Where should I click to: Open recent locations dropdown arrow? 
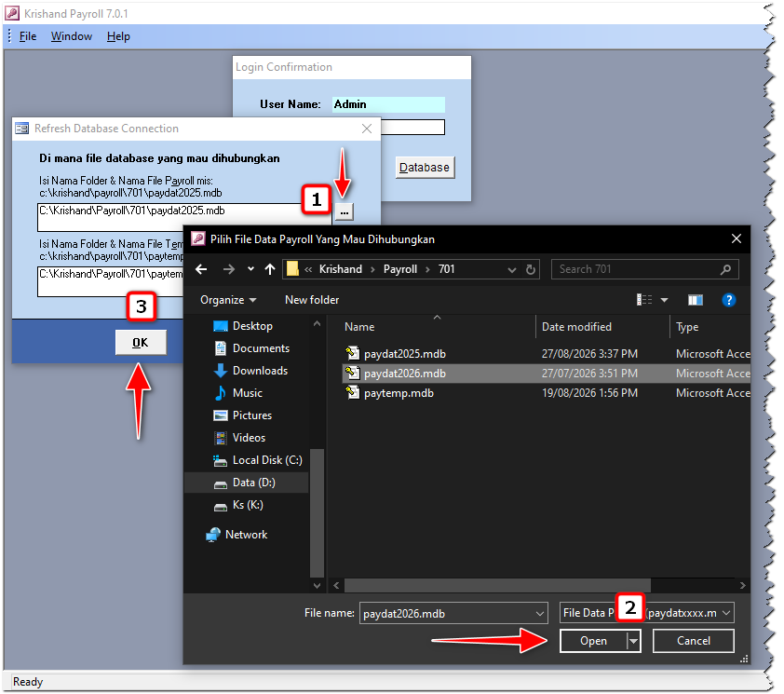(250, 270)
